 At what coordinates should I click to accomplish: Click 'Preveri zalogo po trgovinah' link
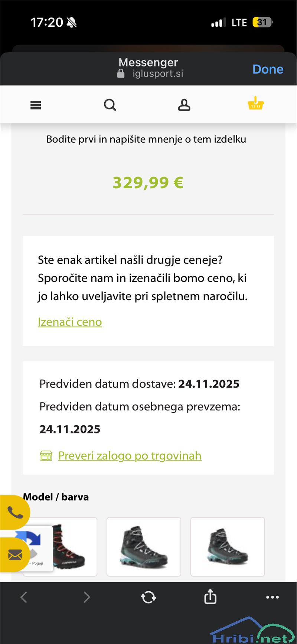(130, 455)
